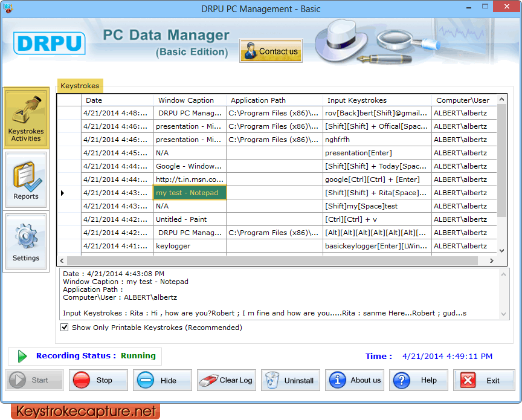The width and height of the screenshot is (522, 420).
Task: Click the blue info icon on About us
Action: point(338,380)
